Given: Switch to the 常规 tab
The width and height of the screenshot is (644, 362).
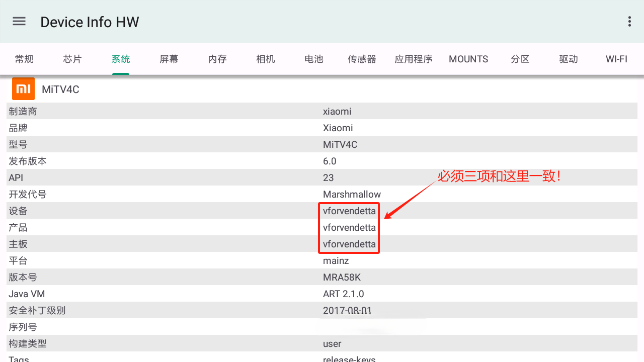Looking at the screenshot, I should pyautogui.click(x=24, y=59).
